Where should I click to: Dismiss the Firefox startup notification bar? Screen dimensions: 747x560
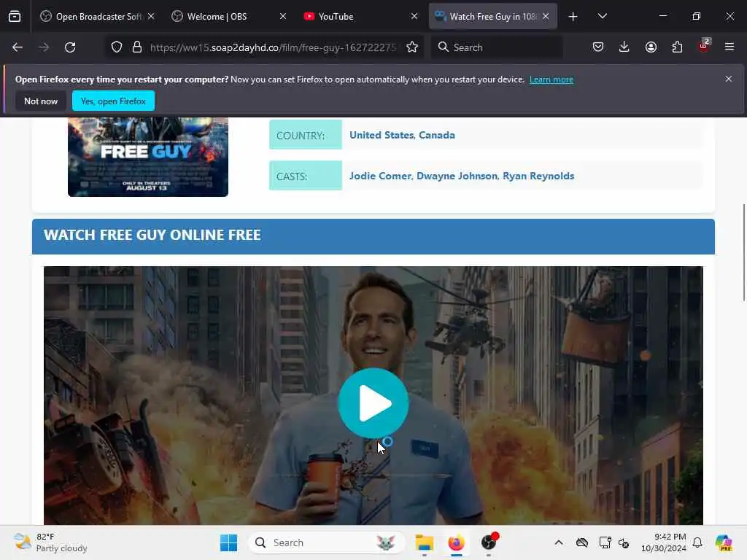coord(729,79)
